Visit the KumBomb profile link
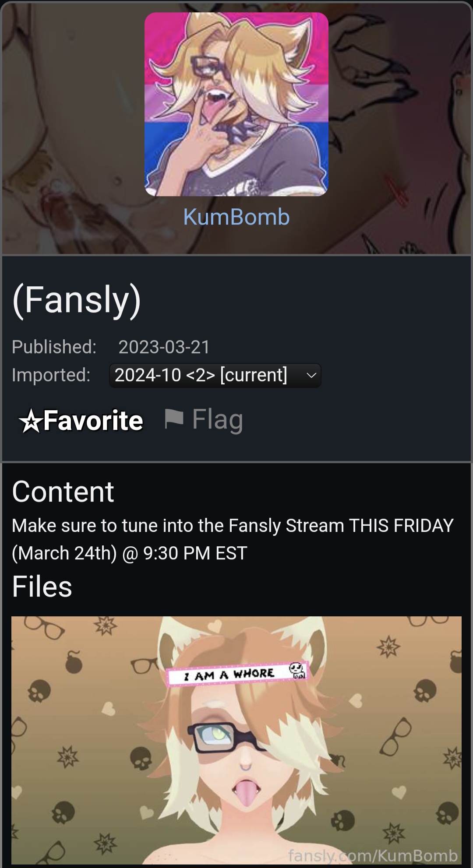 236,217
